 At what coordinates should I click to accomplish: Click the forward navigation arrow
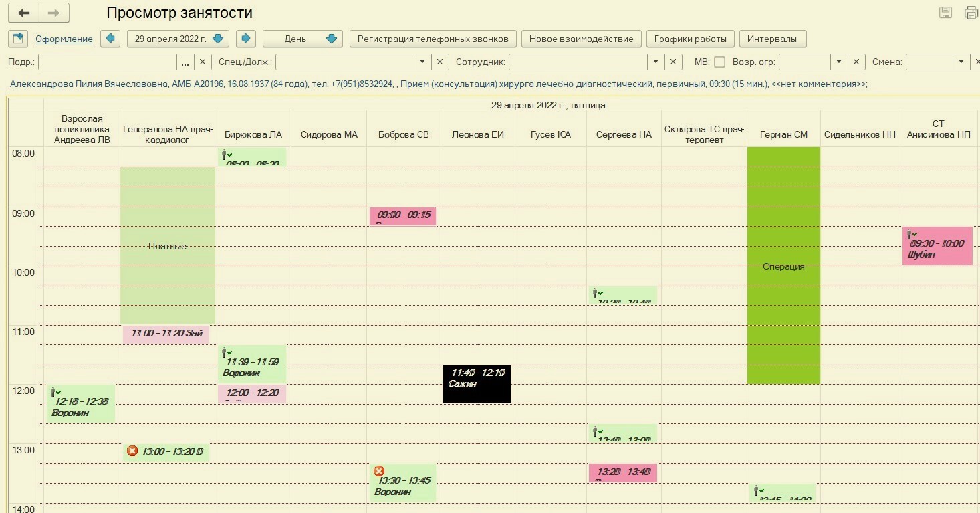(x=54, y=13)
